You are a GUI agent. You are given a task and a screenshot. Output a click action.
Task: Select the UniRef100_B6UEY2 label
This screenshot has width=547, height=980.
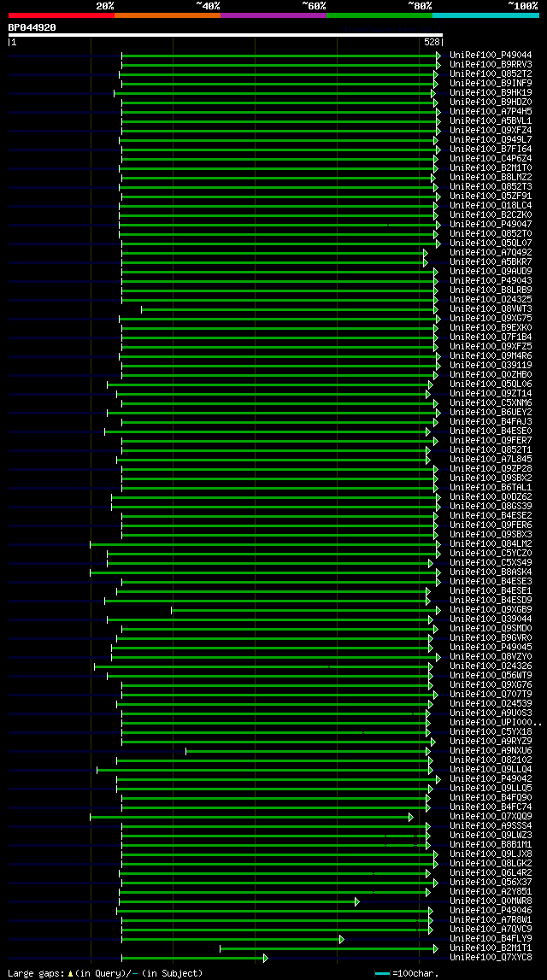pyautogui.click(x=491, y=413)
